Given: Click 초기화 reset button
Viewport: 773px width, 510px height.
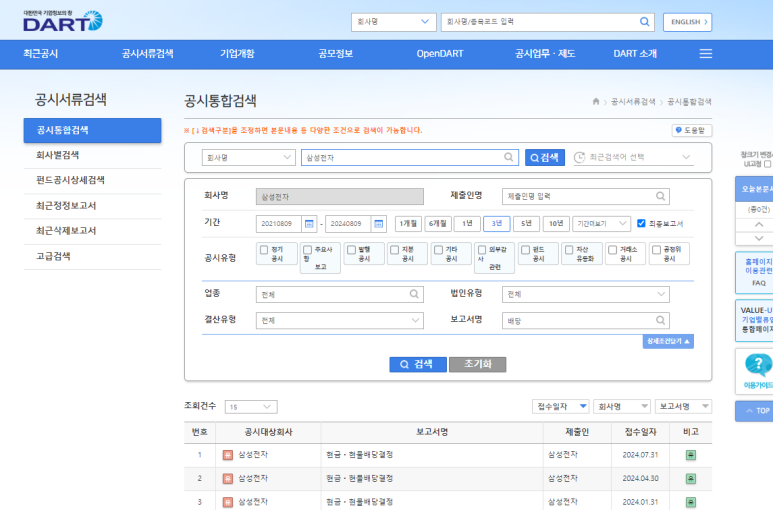Looking at the screenshot, I should (x=478, y=364).
